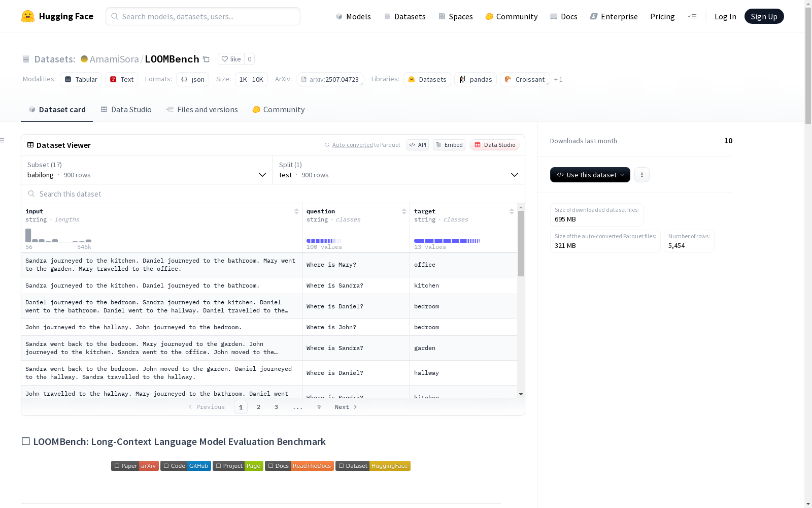Click the heart like button
Viewport: 812px width, 508px height.
[231, 59]
